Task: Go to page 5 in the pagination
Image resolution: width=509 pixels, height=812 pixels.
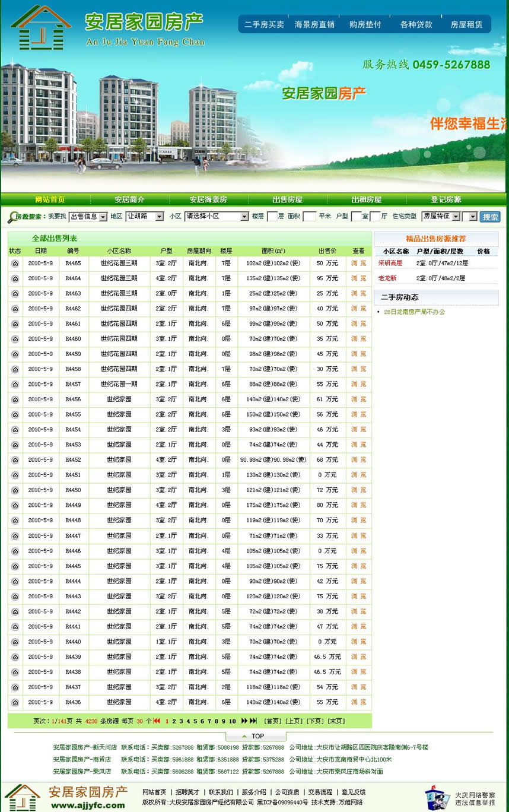Action: (195, 721)
